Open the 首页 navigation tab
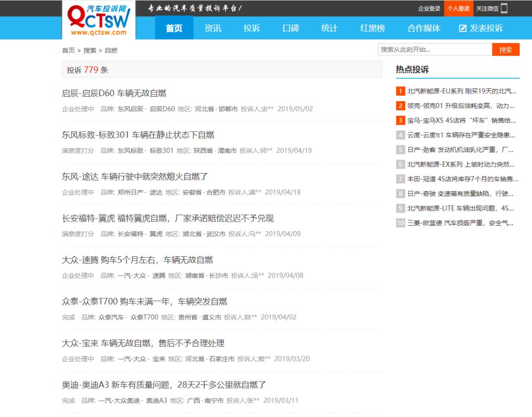 pos(174,28)
